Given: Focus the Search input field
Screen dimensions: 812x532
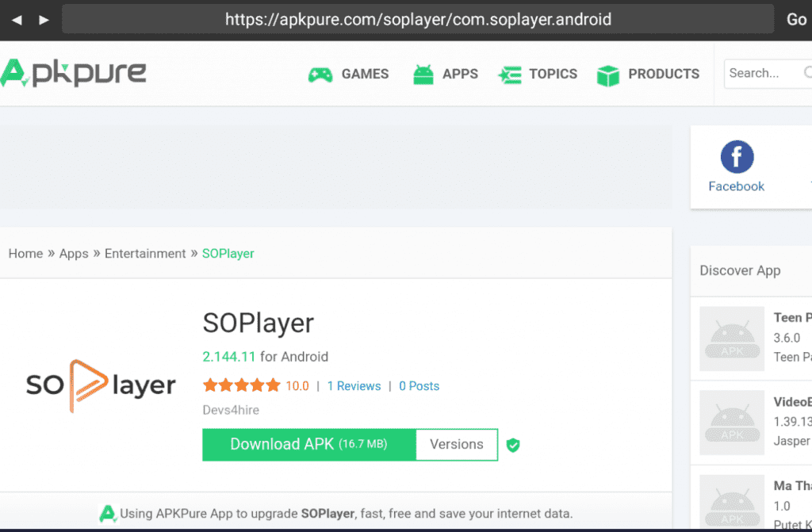Looking at the screenshot, I should point(768,74).
